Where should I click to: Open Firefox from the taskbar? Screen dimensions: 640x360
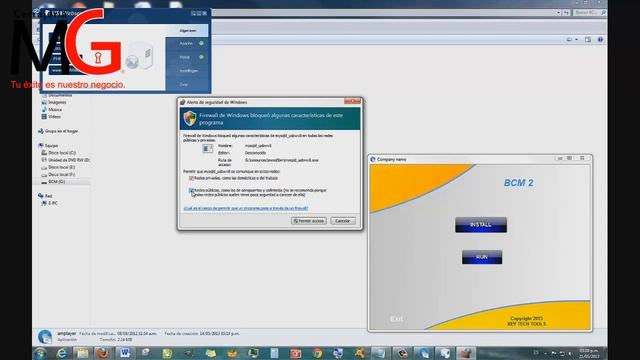coord(104,353)
